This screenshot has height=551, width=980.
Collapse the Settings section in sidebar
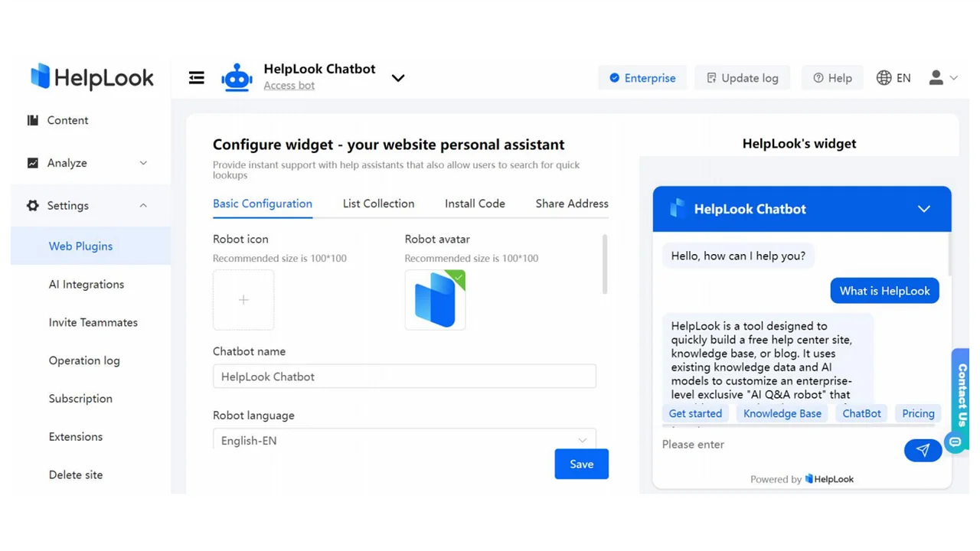143,206
